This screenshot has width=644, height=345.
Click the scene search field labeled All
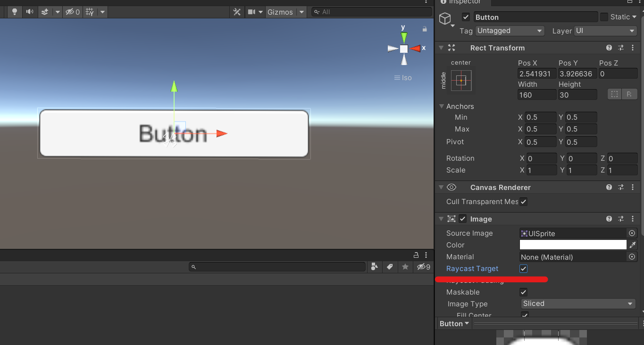[371, 12]
